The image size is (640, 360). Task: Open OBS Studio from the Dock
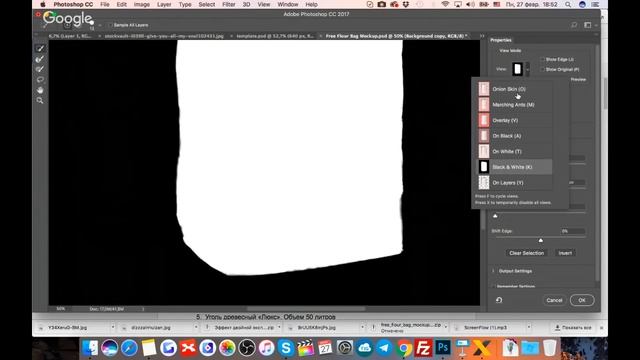click(x=247, y=348)
